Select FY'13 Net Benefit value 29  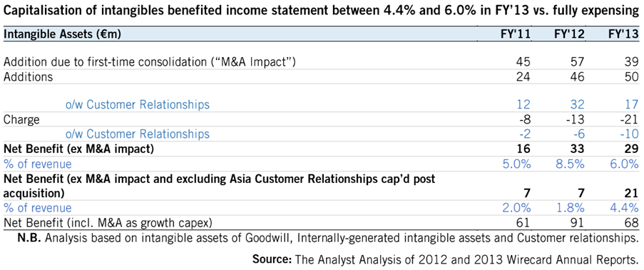point(632,149)
